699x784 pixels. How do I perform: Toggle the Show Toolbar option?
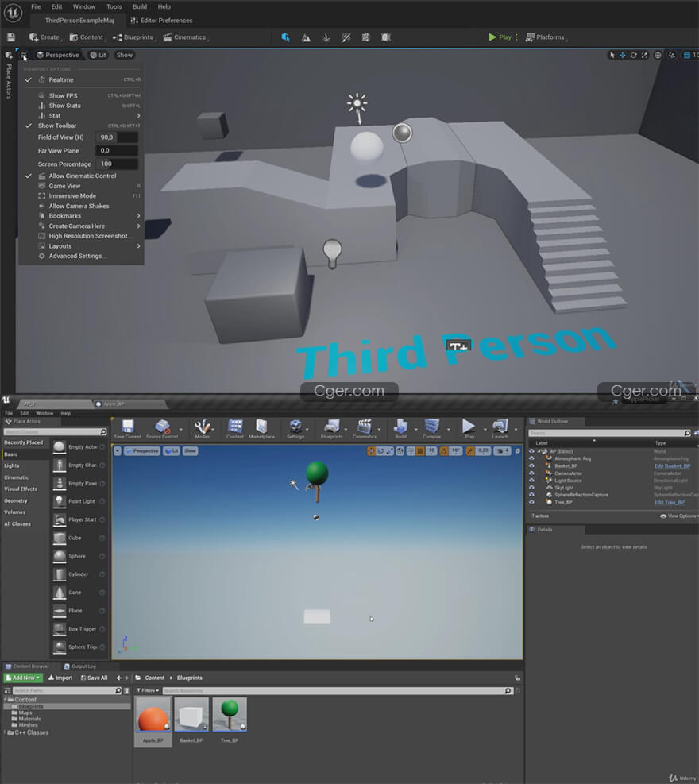(x=82, y=126)
